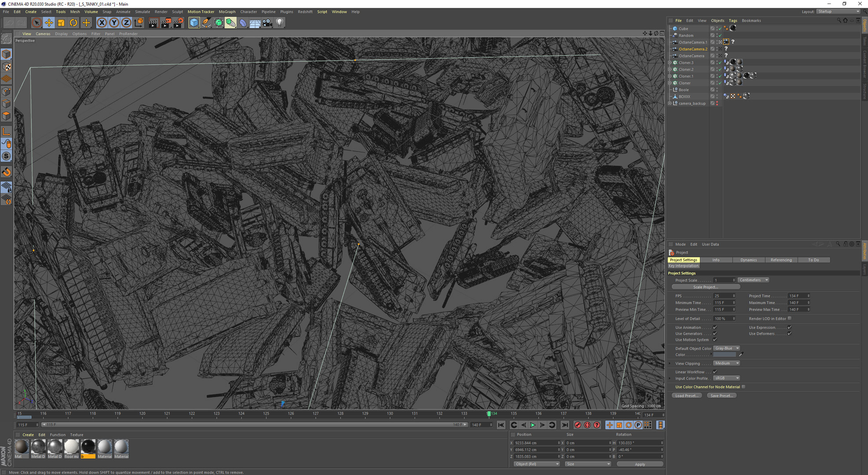The width and height of the screenshot is (868, 475).
Task: Select the Scale tool
Action: coord(61,23)
